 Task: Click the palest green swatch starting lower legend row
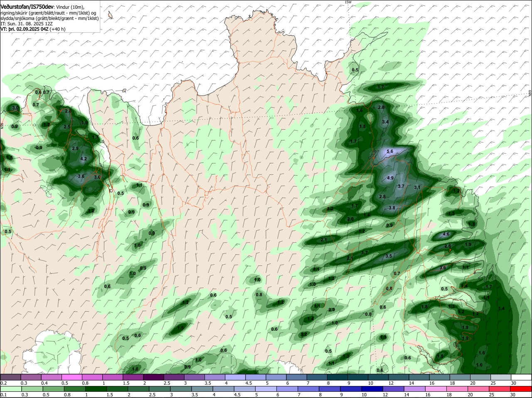point(10,388)
